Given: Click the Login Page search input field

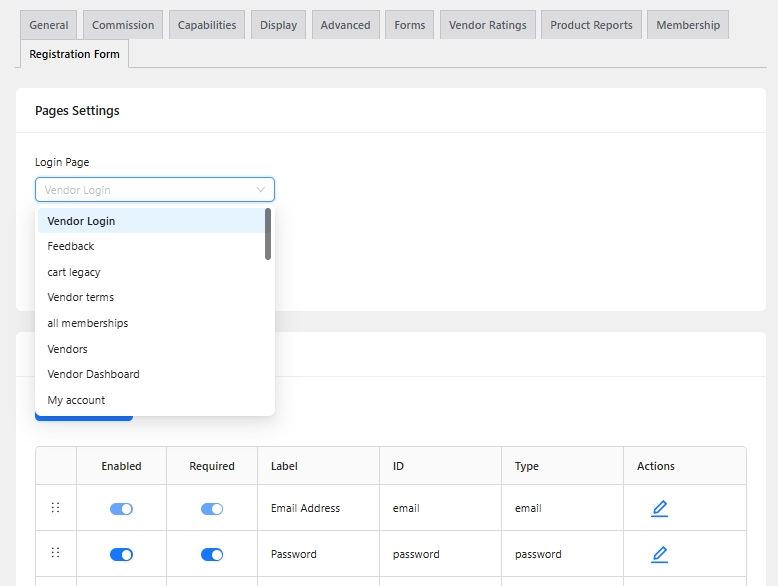Looking at the screenshot, I should [145, 190].
